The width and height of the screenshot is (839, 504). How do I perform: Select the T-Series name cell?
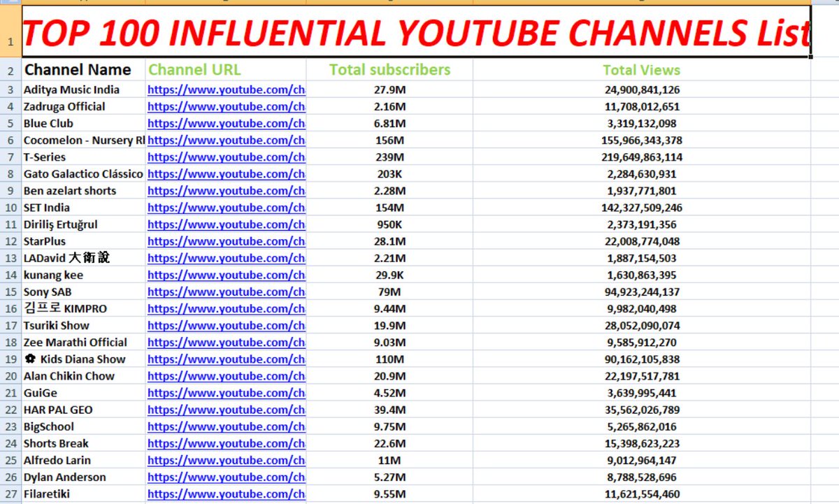pyautogui.click(x=83, y=157)
